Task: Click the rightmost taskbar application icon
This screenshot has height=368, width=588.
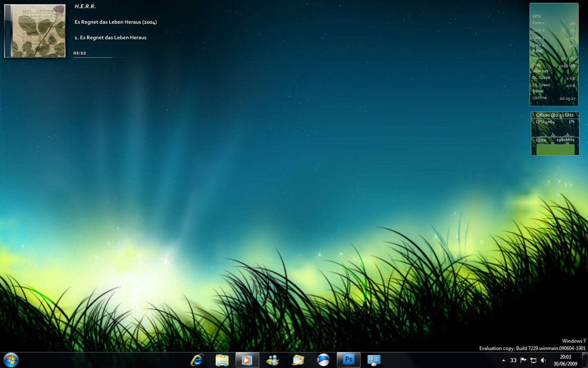Action: point(374,360)
